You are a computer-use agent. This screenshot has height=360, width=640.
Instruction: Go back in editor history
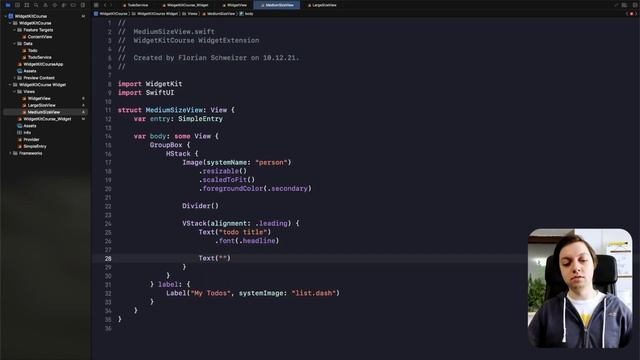click(105, 5)
